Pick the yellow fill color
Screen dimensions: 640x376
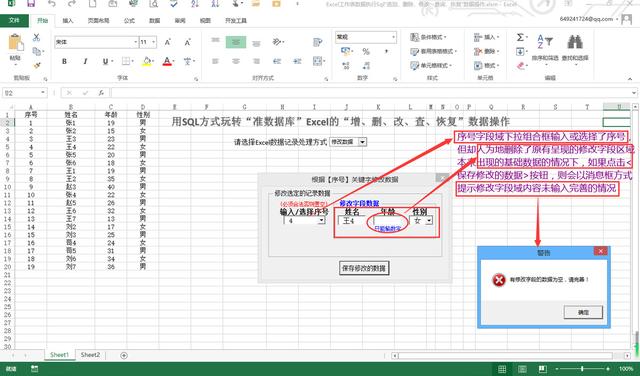(x=147, y=61)
